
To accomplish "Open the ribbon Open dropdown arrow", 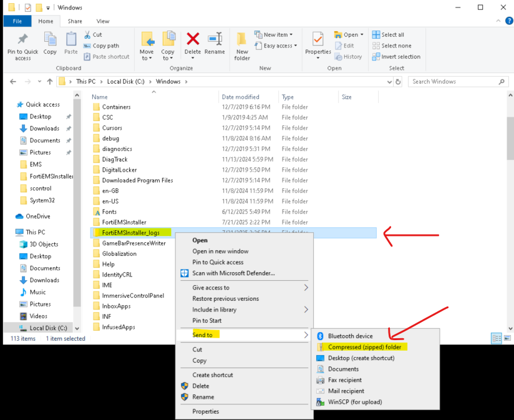I will pos(362,35).
